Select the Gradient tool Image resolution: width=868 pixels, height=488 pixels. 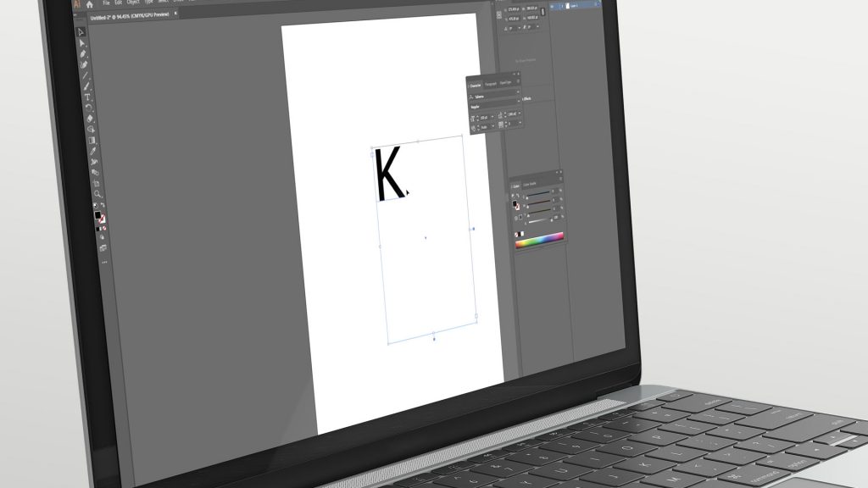coord(92,140)
